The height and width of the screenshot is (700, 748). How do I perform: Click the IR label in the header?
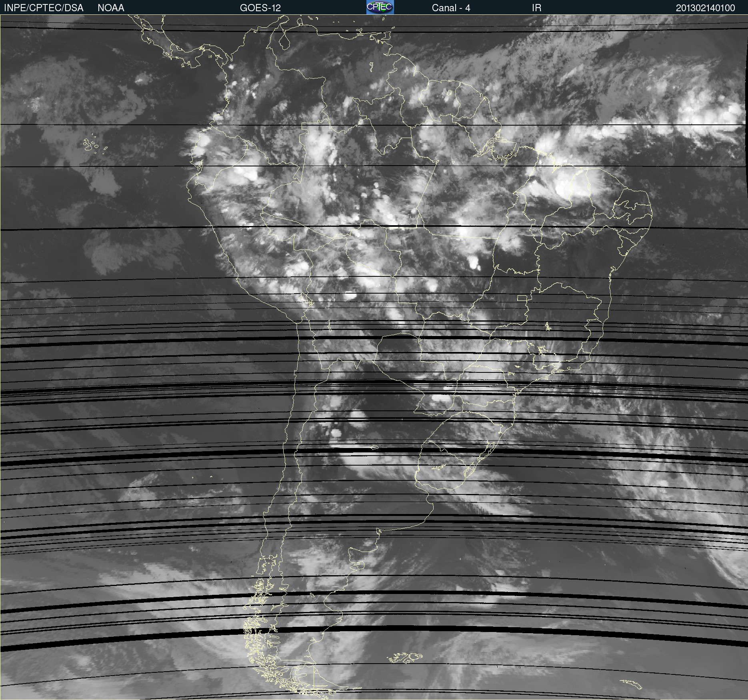[536, 8]
